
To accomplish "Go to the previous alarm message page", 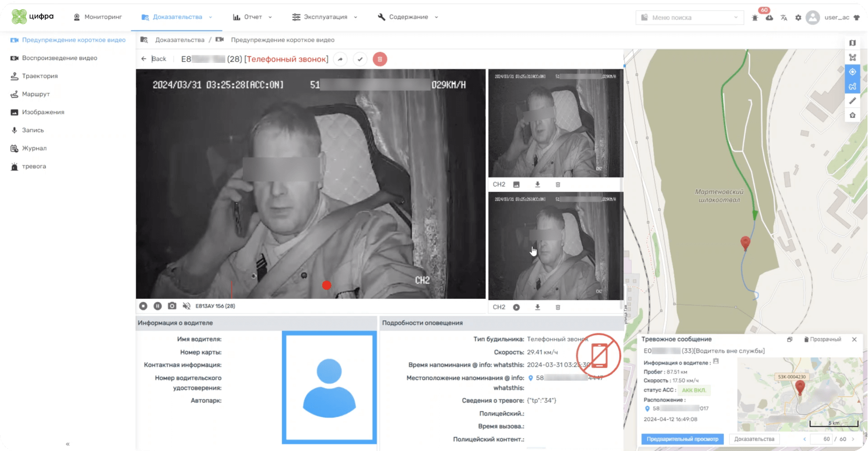I will click(x=805, y=439).
